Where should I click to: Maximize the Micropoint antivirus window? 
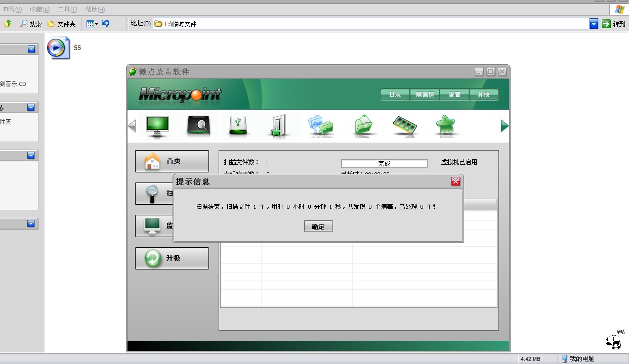click(491, 72)
